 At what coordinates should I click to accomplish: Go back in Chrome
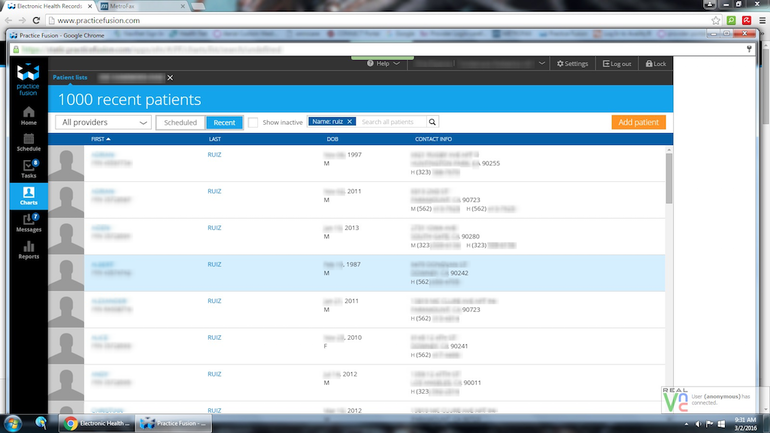click(8, 20)
